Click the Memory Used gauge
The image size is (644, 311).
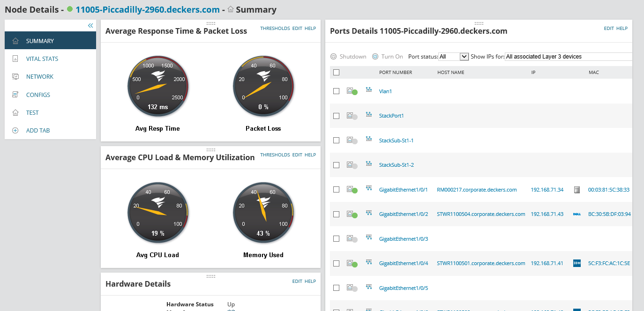point(263,213)
